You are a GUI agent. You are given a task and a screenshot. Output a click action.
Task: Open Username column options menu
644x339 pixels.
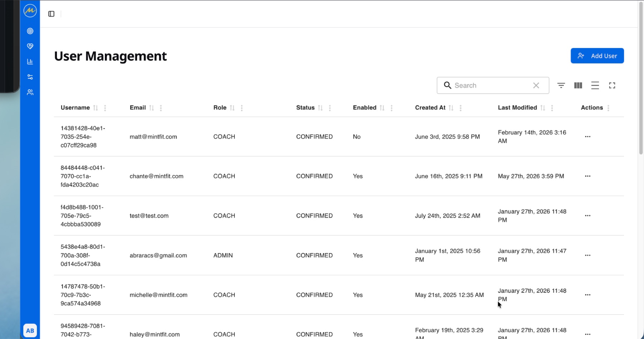105,108
